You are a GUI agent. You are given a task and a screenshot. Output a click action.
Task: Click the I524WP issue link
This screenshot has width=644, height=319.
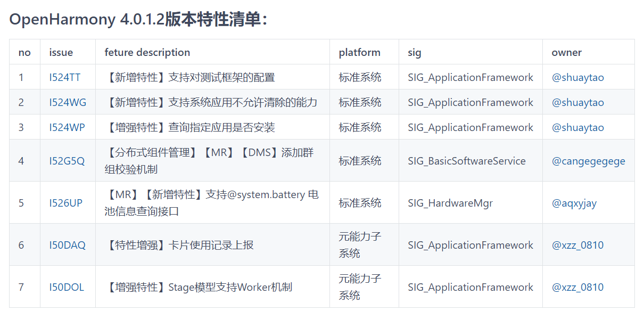(67, 127)
